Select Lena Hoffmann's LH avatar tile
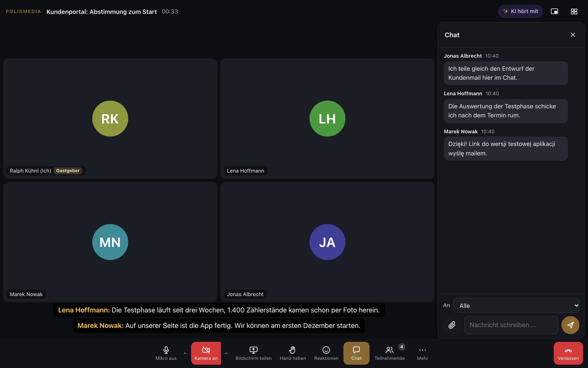 click(327, 118)
